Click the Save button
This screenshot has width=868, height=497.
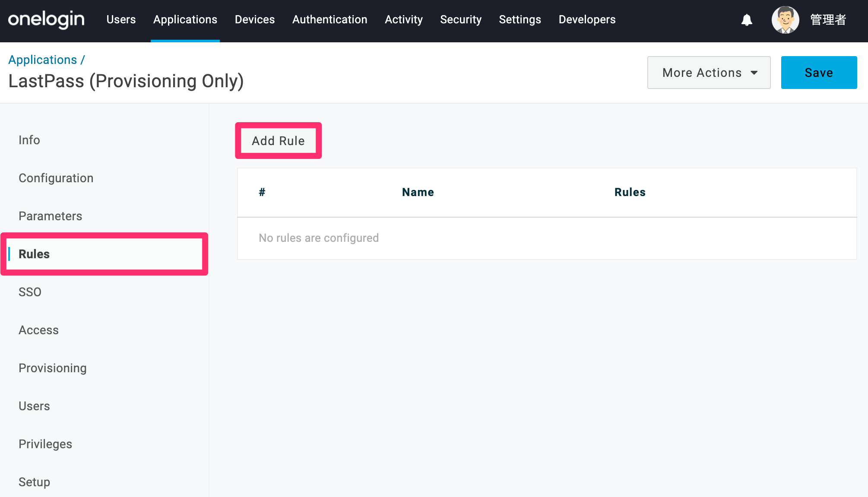coord(819,73)
